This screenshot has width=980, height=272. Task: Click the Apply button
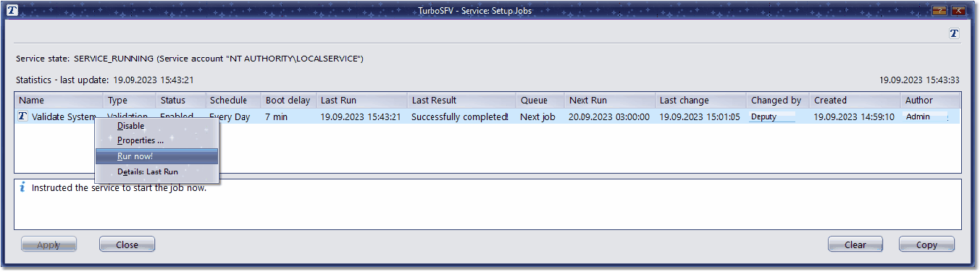click(x=49, y=245)
